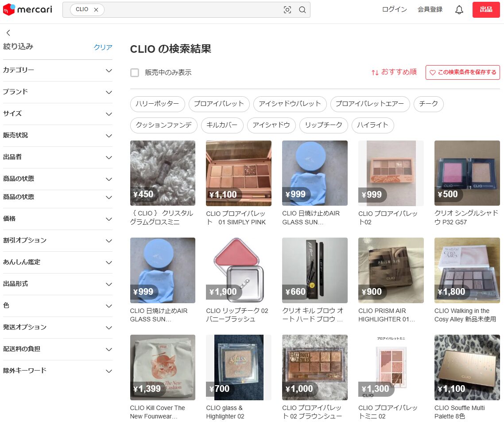Click heart icon to save search condition
This screenshot has width=504, height=422.
point(432,72)
